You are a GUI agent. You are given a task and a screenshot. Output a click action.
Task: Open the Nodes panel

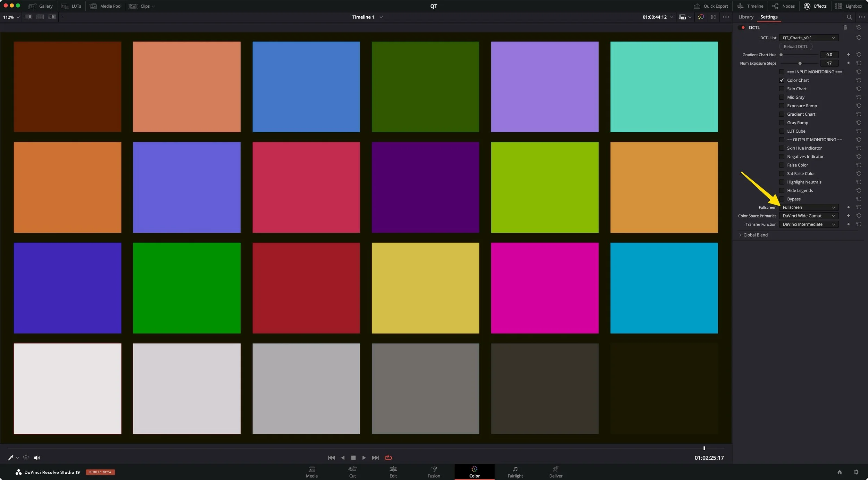point(784,6)
